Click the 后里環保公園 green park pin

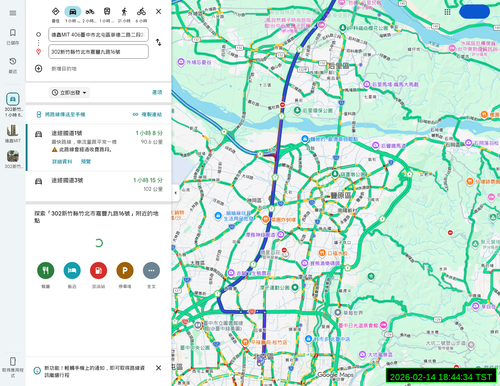point(298,110)
